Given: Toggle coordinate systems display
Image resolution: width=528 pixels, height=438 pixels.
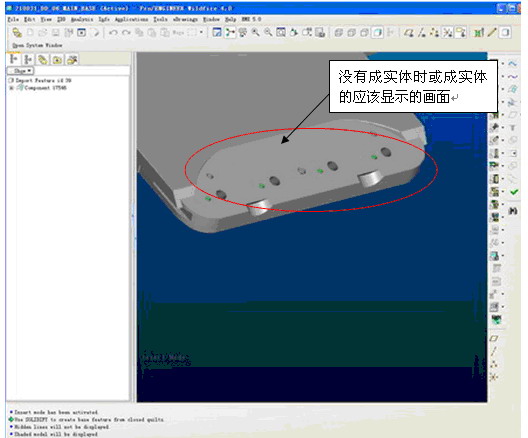Looking at the screenshot, I should click(448, 32).
